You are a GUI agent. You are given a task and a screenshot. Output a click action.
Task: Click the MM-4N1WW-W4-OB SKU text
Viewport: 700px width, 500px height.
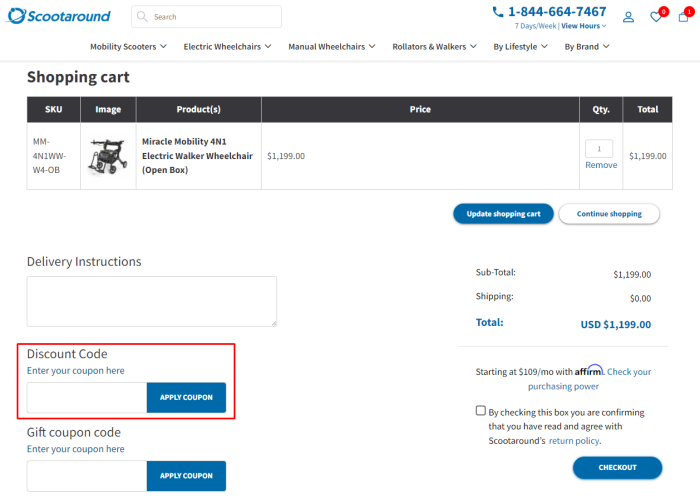[x=49, y=156]
